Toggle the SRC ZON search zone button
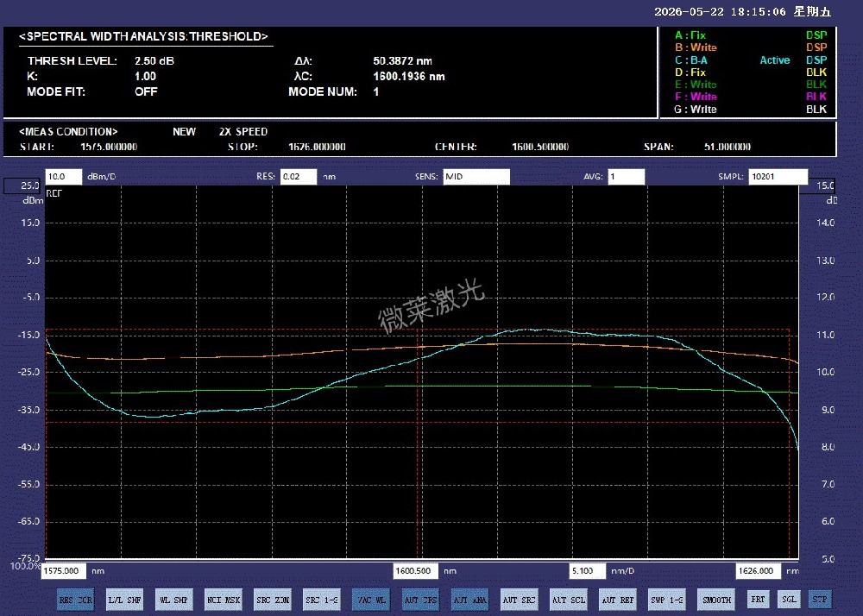Viewport: 863px width, 616px height. tap(273, 600)
